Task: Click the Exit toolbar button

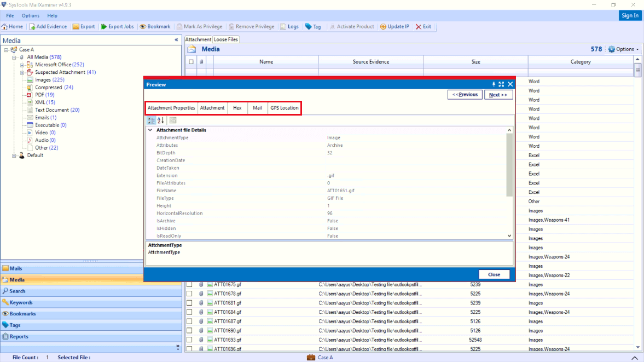Action: [423, 27]
